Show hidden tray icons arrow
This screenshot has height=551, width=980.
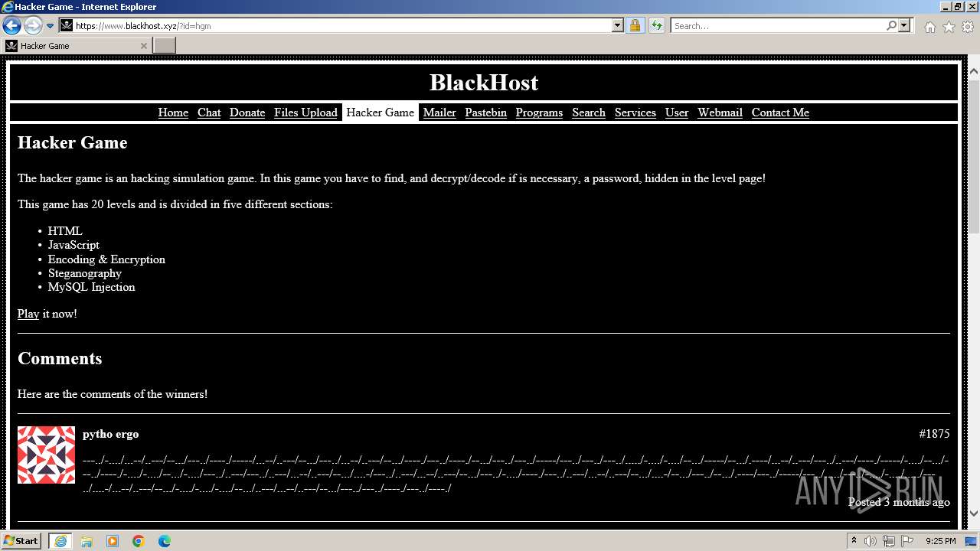tap(854, 540)
